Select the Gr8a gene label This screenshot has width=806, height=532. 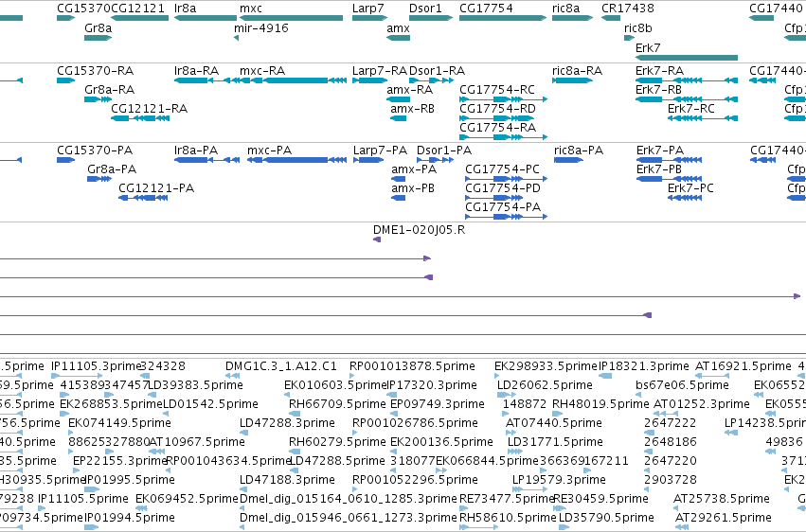tap(99, 27)
